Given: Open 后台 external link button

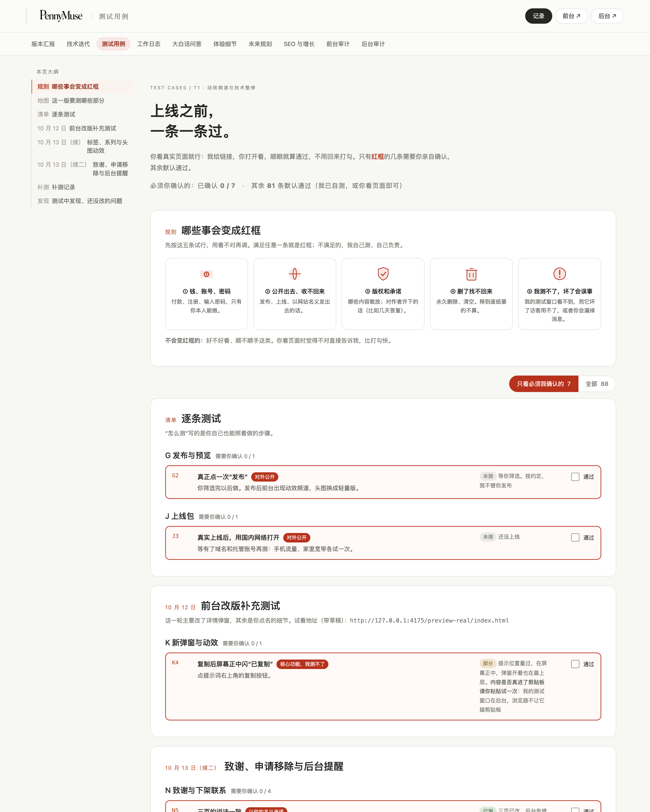Looking at the screenshot, I should pos(607,16).
